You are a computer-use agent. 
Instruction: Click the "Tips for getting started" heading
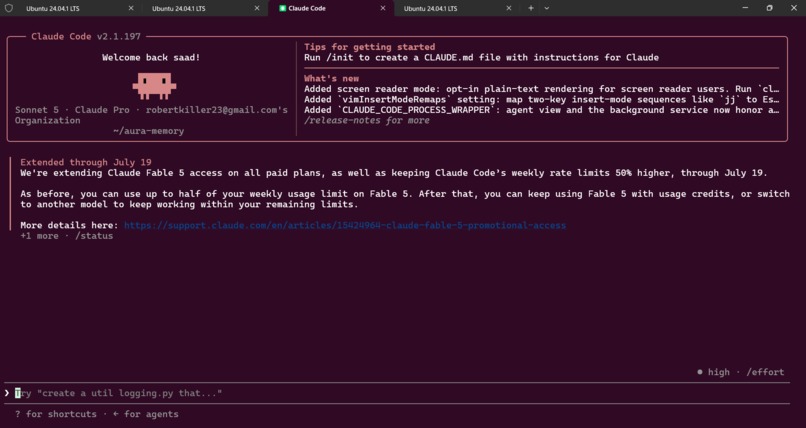[x=370, y=47]
